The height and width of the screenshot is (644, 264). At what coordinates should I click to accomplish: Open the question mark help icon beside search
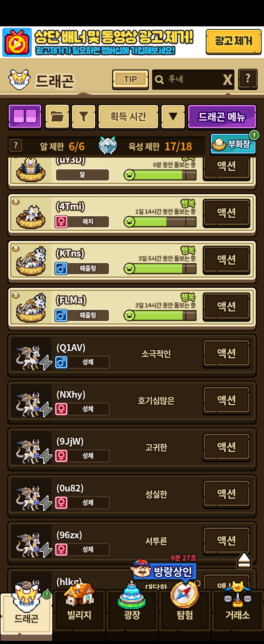click(x=247, y=79)
